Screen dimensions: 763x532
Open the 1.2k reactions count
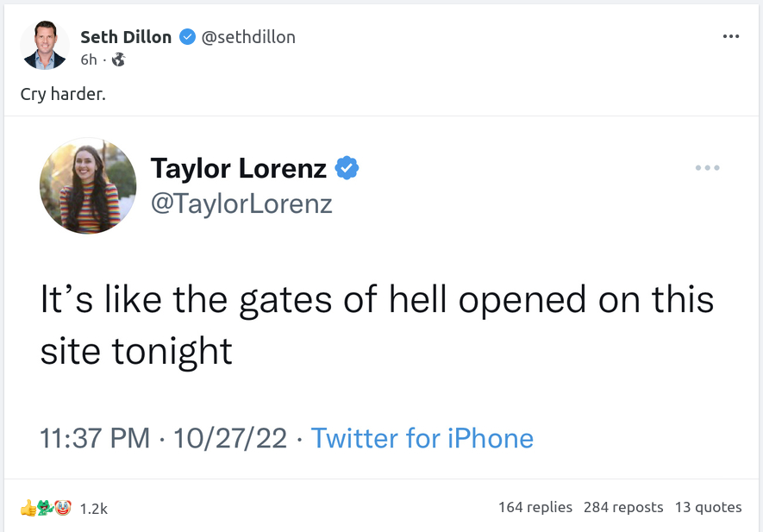(x=93, y=509)
